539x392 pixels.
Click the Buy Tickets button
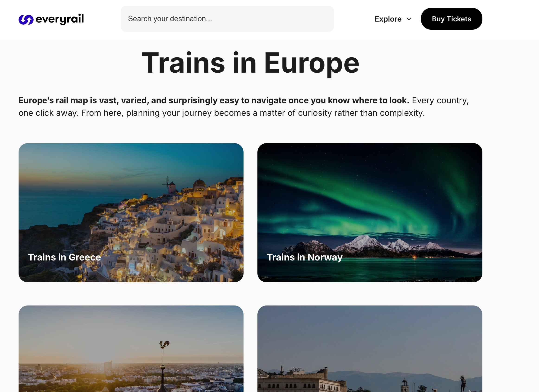tap(451, 19)
